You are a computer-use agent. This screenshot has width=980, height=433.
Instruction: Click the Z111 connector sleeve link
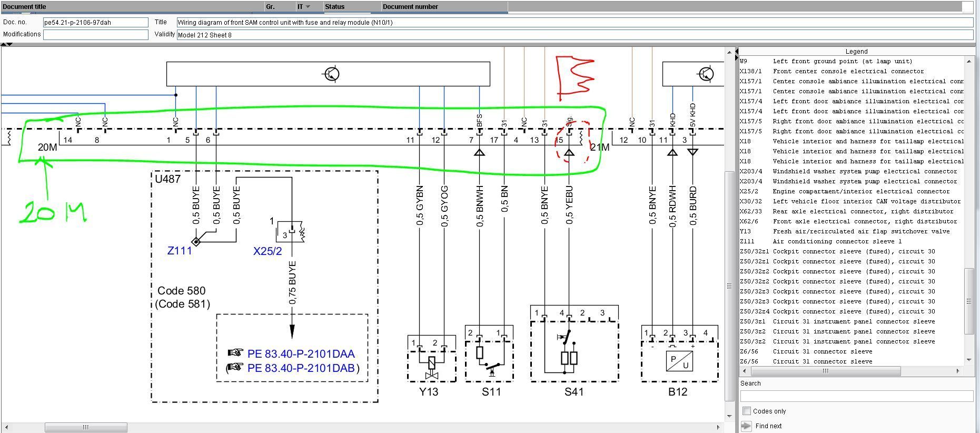point(180,251)
